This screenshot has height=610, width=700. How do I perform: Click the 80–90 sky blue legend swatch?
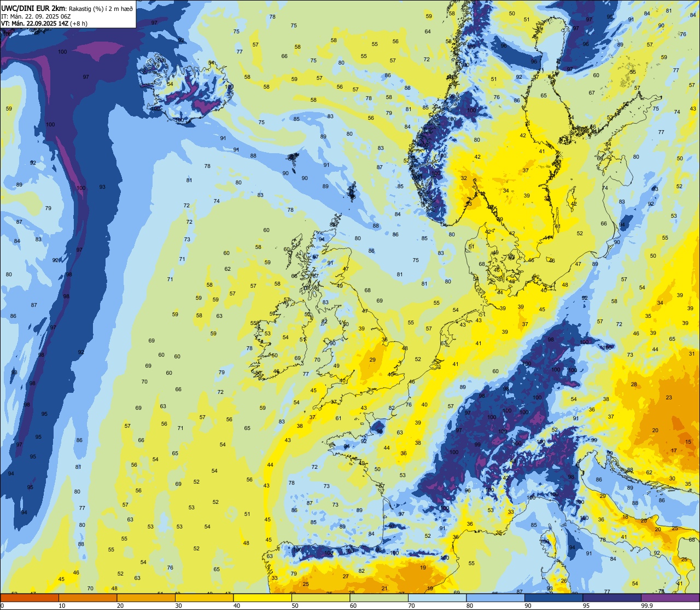coord(495,597)
